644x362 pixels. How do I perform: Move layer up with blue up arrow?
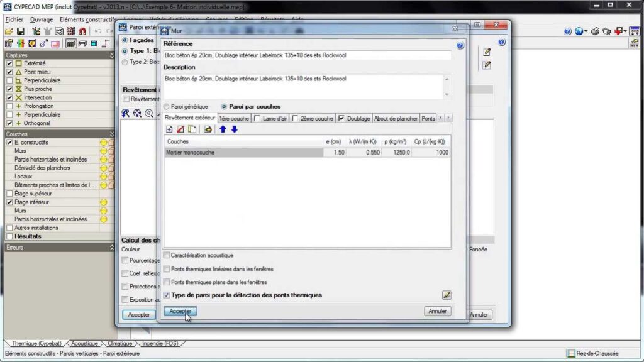[223, 129]
